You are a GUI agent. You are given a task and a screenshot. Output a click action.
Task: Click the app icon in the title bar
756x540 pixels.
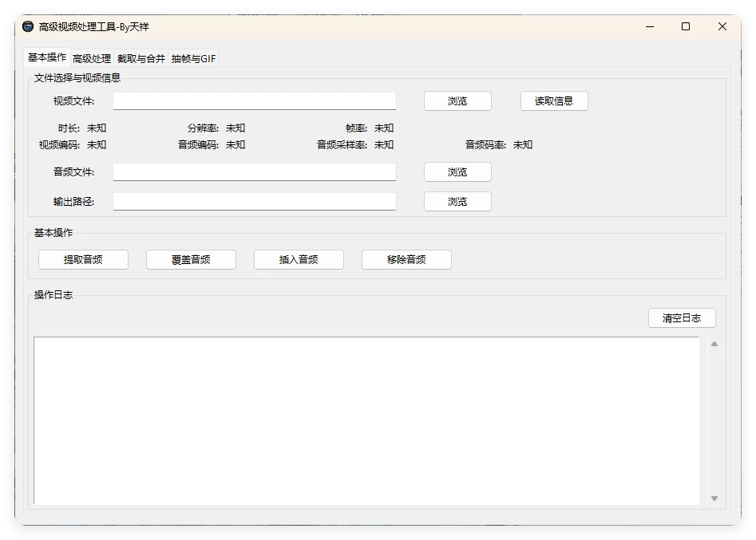[26, 26]
